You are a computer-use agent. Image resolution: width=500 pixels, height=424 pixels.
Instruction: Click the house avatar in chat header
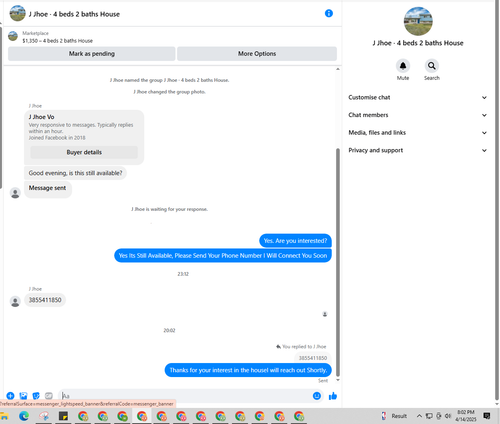17,13
